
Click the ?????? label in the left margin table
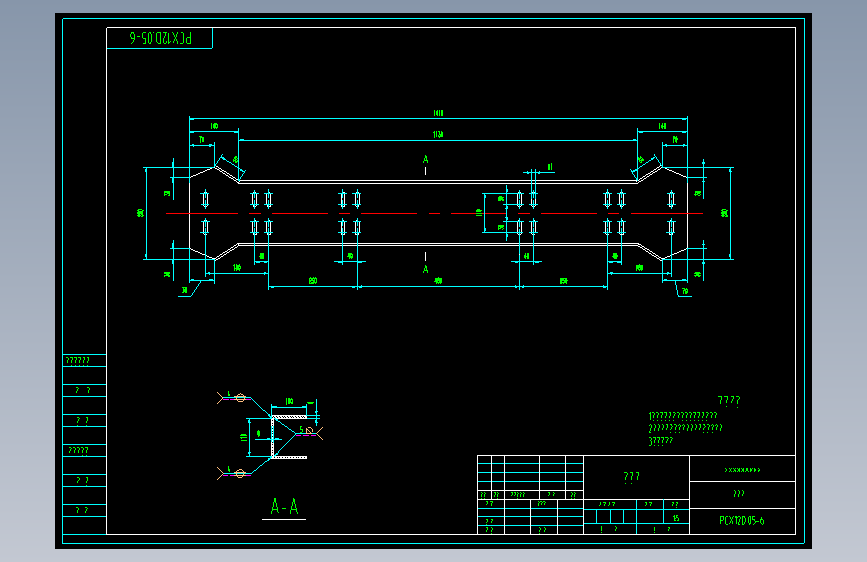click(x=77, y=361)
